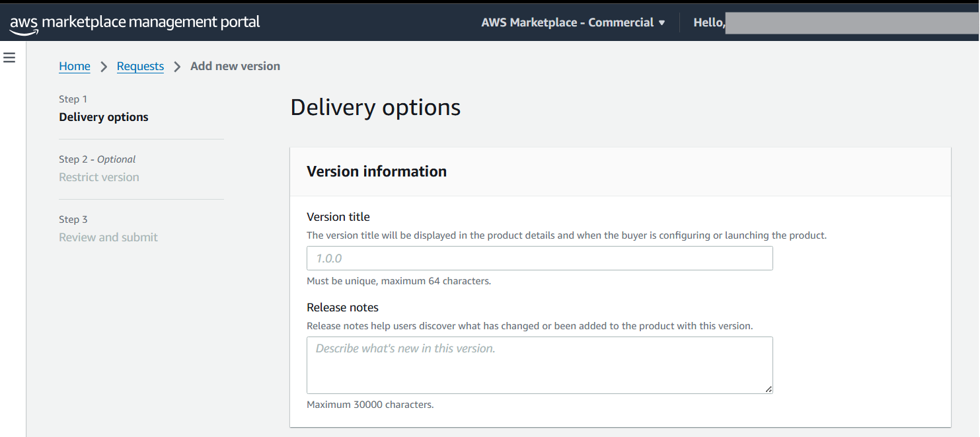Click the Version title field label
The width and height of the screenshot is (980, 437).
(338, 217)
